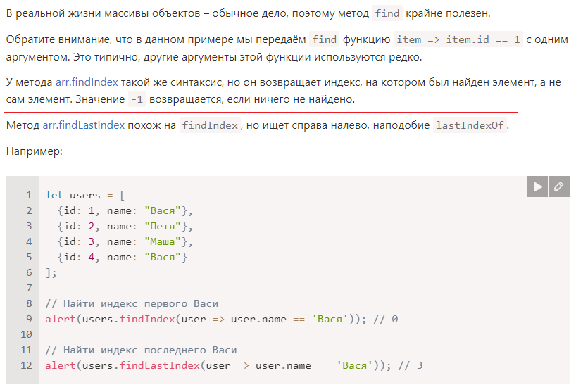The height and width of the screenshot is (392, 576).
Task: Click findIndex call in code line 9
Action: (146, 319)
